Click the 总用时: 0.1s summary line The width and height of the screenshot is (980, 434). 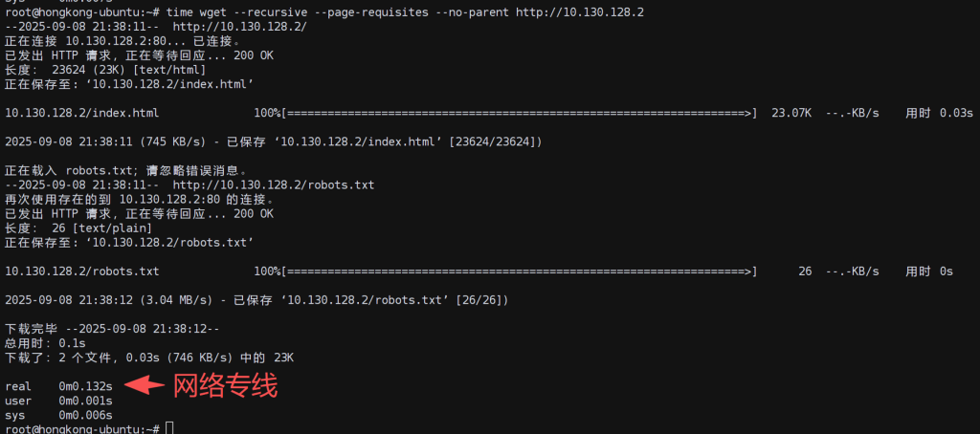pyautogui.click(x=45, y=342)
